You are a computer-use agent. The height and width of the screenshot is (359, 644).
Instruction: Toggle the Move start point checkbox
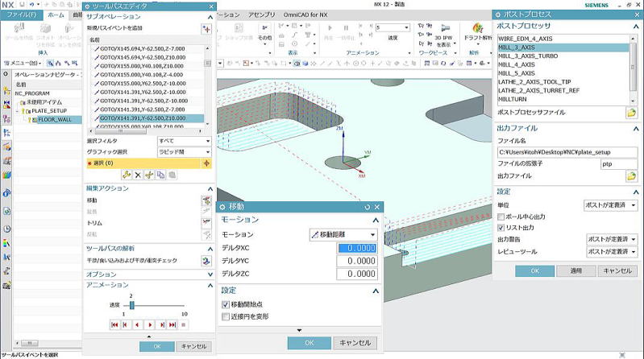(x=226, y=304)
